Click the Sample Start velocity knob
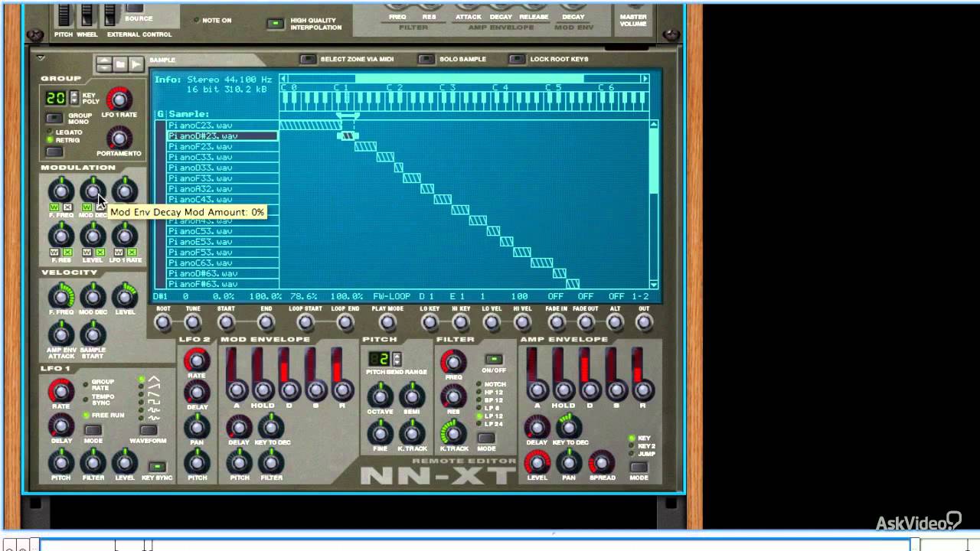This screenshot has width=980, height=551. pos(93,334)
